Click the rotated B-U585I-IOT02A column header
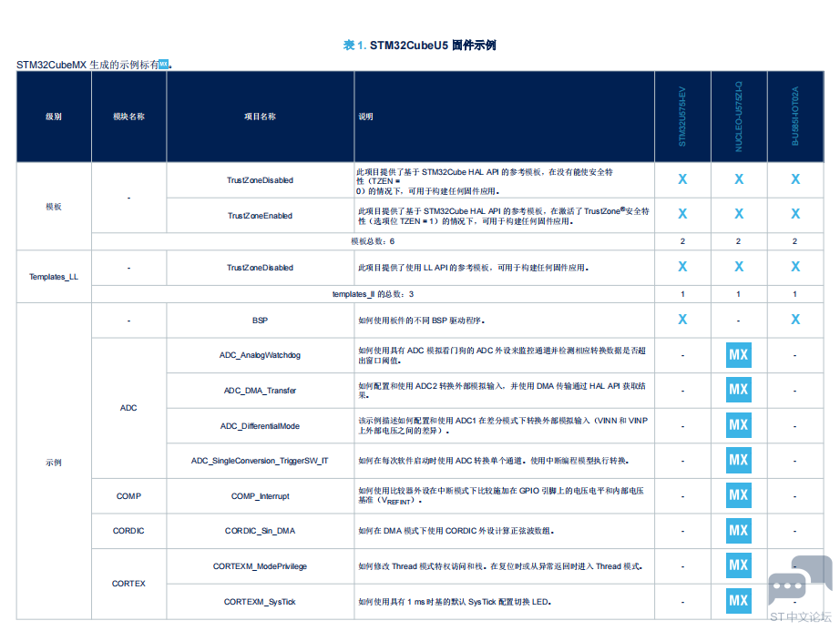The height and width of the screenshot is (631, 840). tap(795, 117)
